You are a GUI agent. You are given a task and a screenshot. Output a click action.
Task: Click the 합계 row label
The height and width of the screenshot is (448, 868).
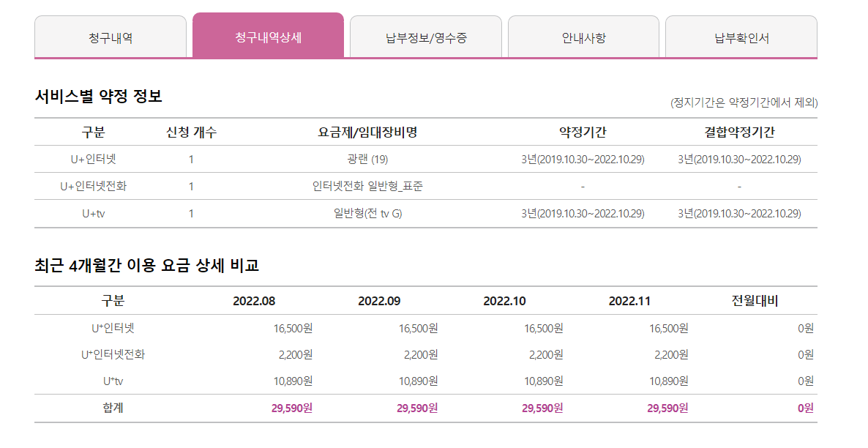click(x=113, y=408)
